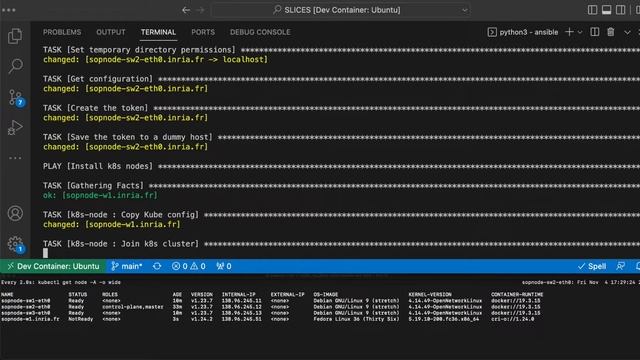Click forwarded ports indicator showing 0
Image resolution: width=640 pixels, height=360 pixels.
[224, 266]
